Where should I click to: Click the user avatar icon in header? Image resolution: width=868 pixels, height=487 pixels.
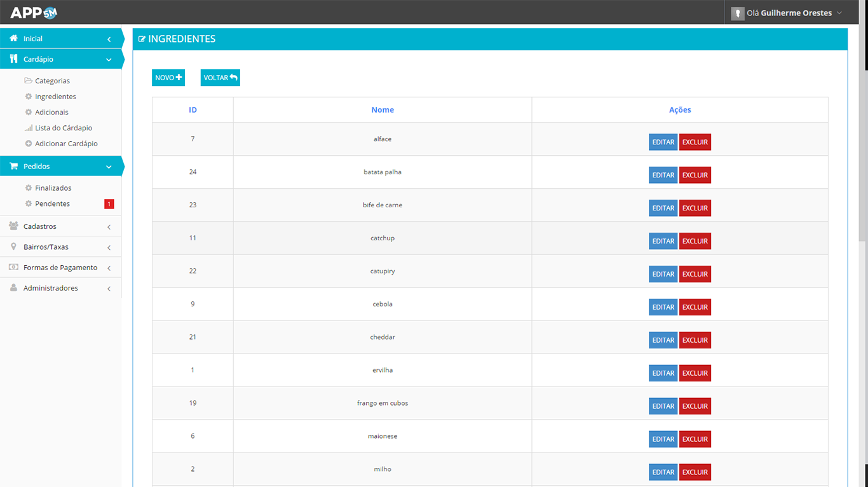737,13
